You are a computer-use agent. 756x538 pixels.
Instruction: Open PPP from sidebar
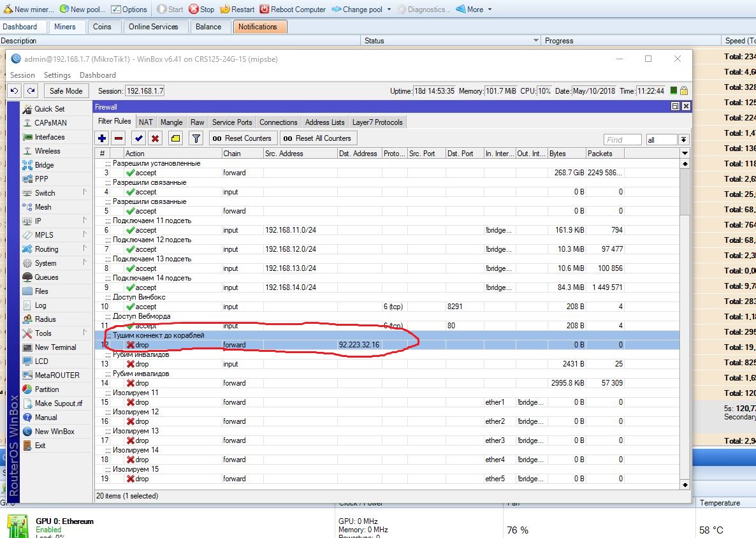41,179
